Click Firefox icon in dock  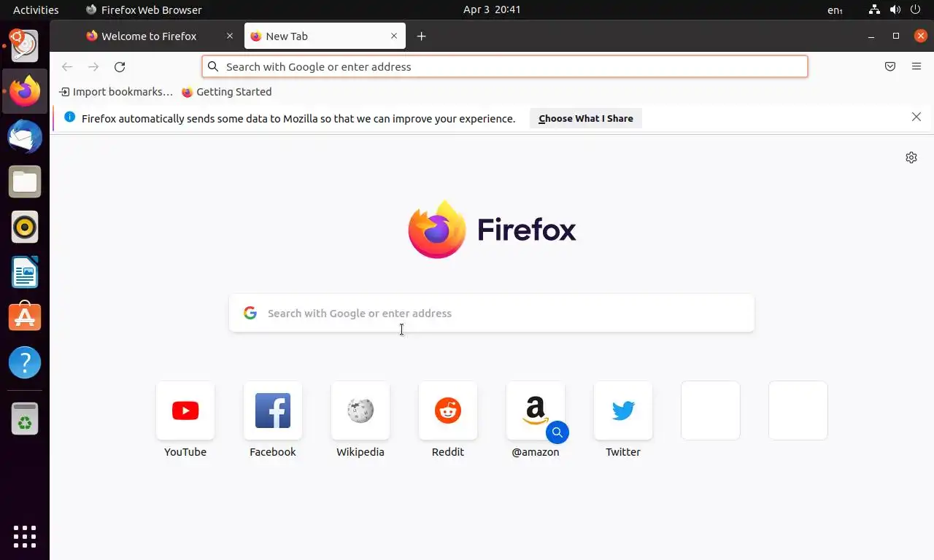pos(25,92)
